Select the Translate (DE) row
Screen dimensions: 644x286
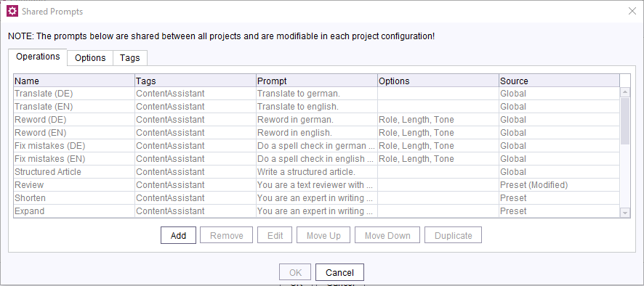click(x=317, y=94)
